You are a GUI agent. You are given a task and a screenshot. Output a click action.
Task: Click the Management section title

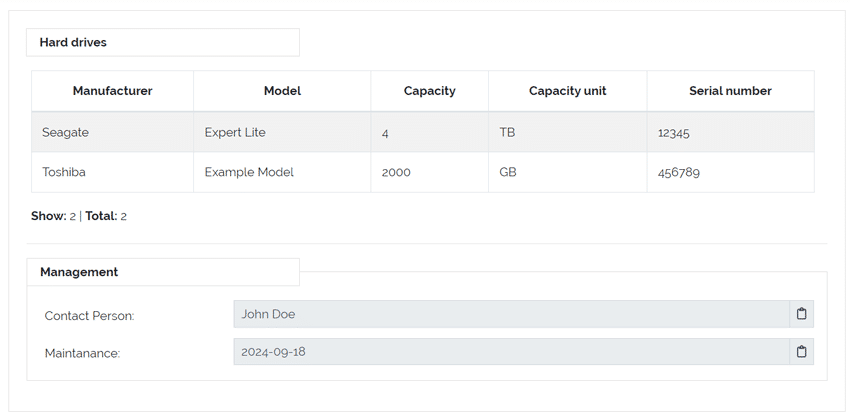79,272
